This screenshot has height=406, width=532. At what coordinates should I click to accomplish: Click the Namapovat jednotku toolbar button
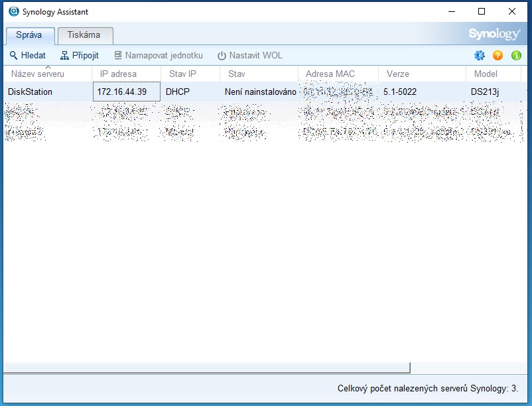(x=158, y=56)
